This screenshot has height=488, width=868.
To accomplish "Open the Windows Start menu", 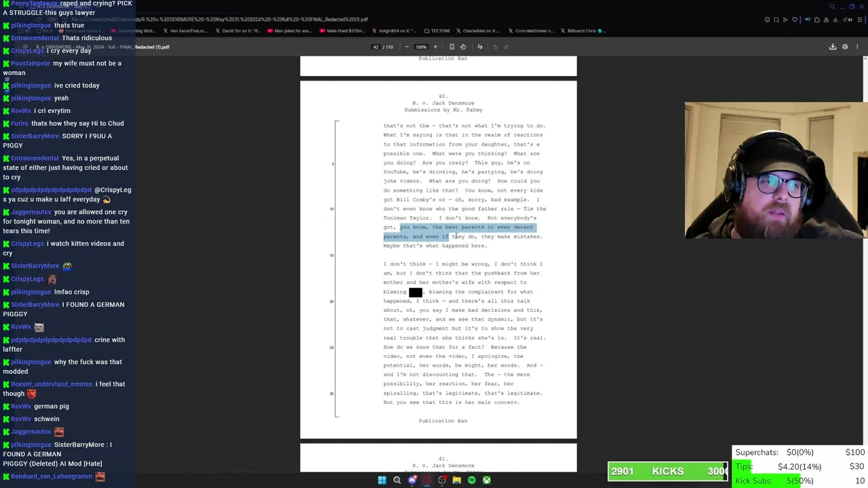I will point(382,480).
